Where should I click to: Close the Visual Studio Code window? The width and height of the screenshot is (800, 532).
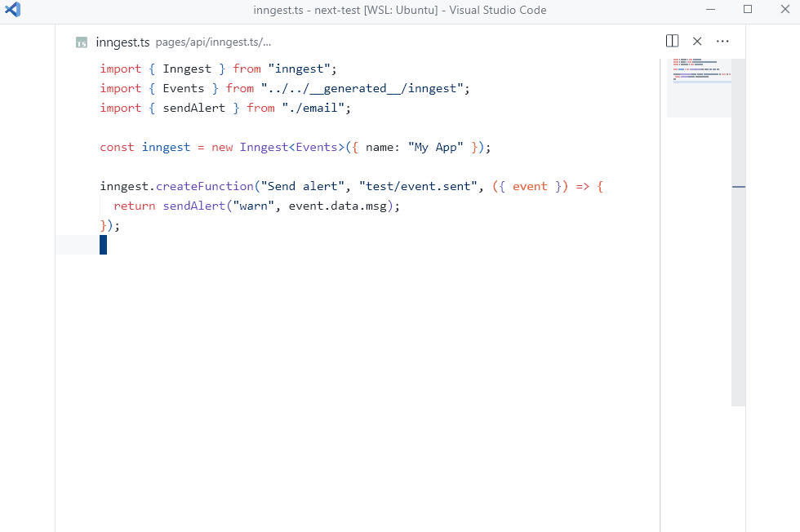coord(785,9)
